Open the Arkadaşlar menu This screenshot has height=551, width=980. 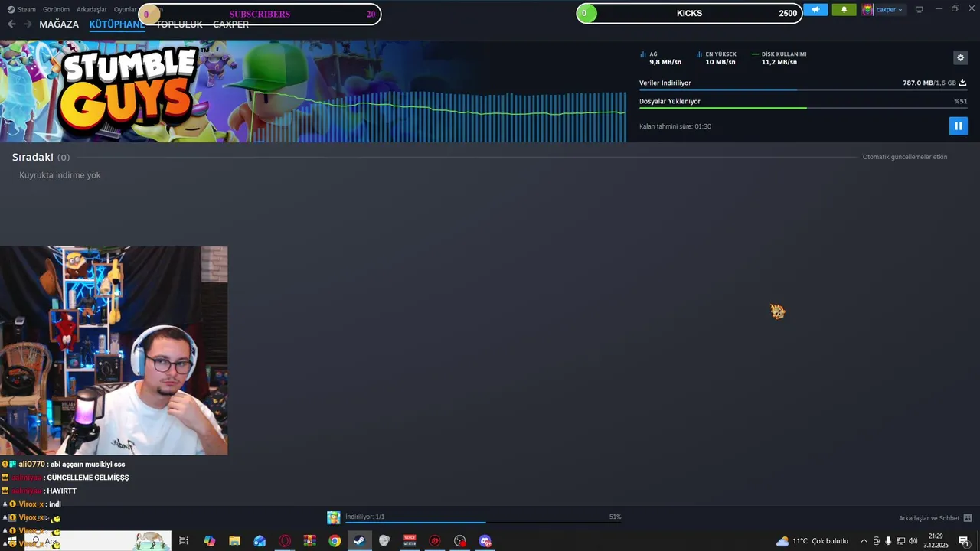92,10
